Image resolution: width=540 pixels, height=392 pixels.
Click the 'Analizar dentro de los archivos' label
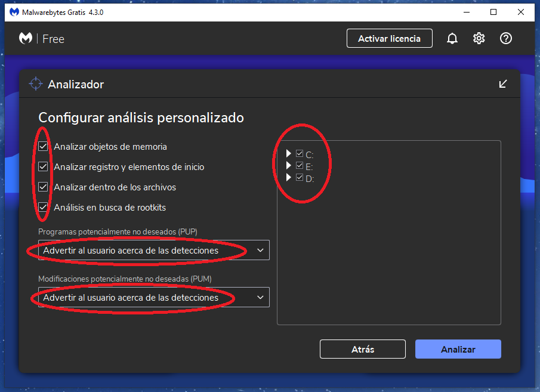point(115,187)
